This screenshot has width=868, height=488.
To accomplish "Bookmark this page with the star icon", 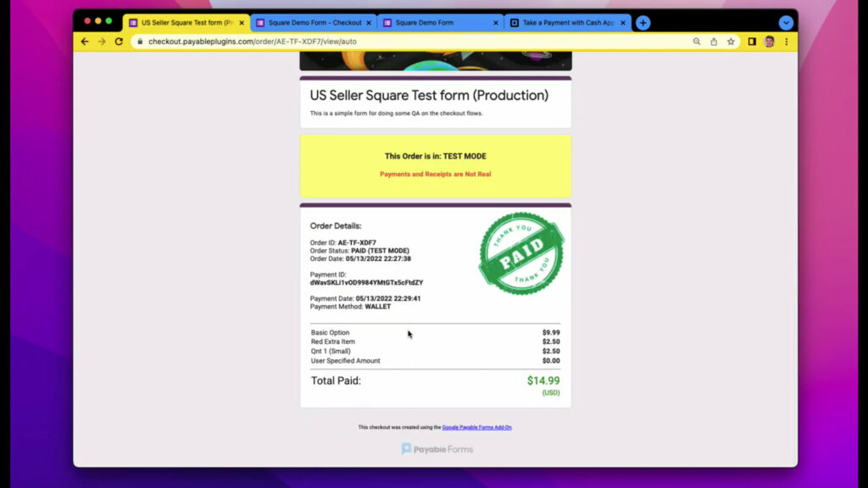I will coord(731,42).
